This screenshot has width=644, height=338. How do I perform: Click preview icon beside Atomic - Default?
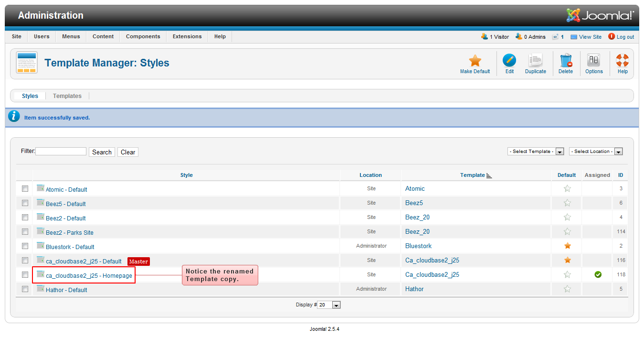pos(41,188)
